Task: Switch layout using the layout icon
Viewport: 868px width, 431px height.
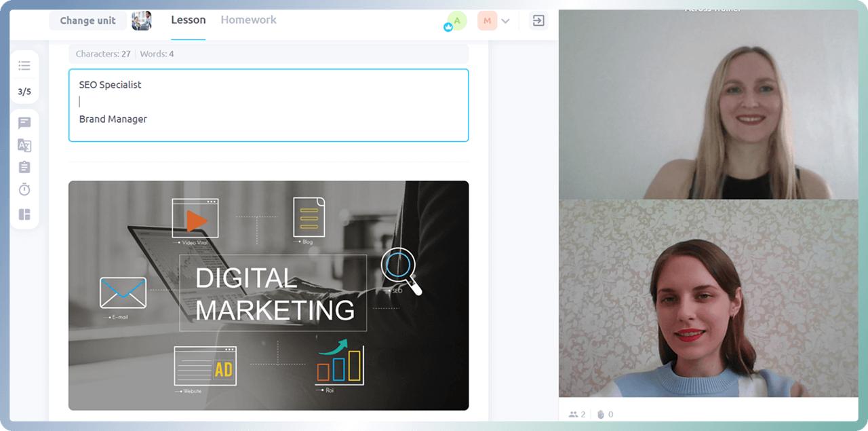Action: coord(24,214)
